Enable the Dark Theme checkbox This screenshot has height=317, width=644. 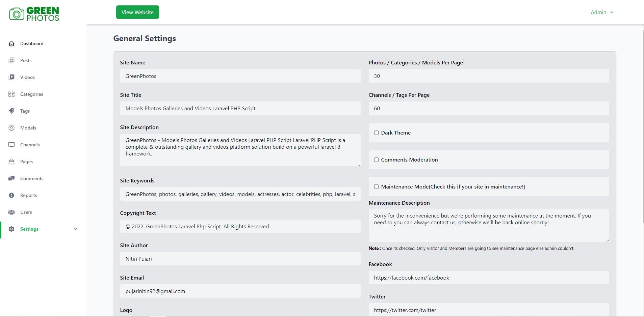pyautogui.click(x=376, y=133)
